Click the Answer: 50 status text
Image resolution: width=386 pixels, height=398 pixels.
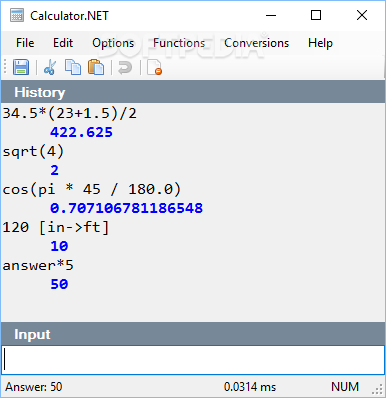[34, 387]
